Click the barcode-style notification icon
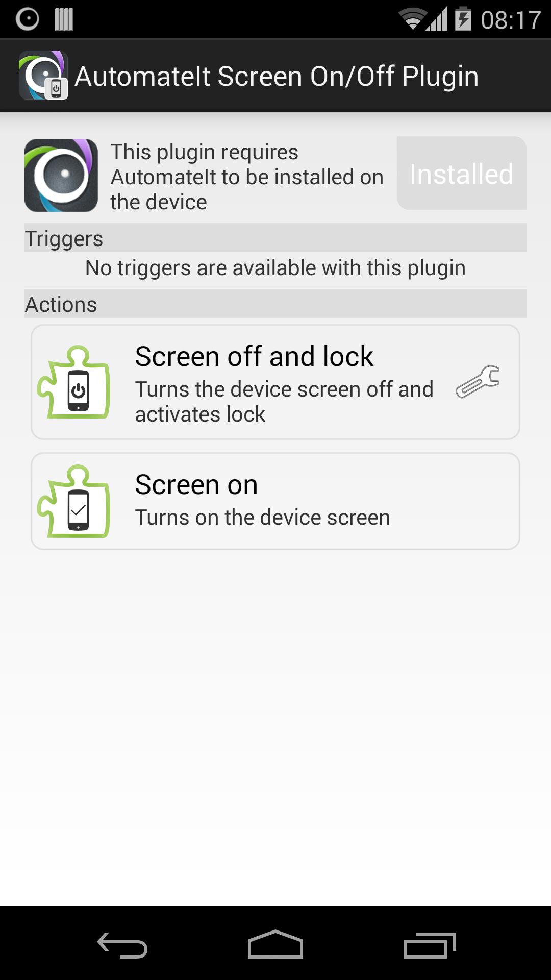Screen dimensions: 551x980 click(64, 19)
